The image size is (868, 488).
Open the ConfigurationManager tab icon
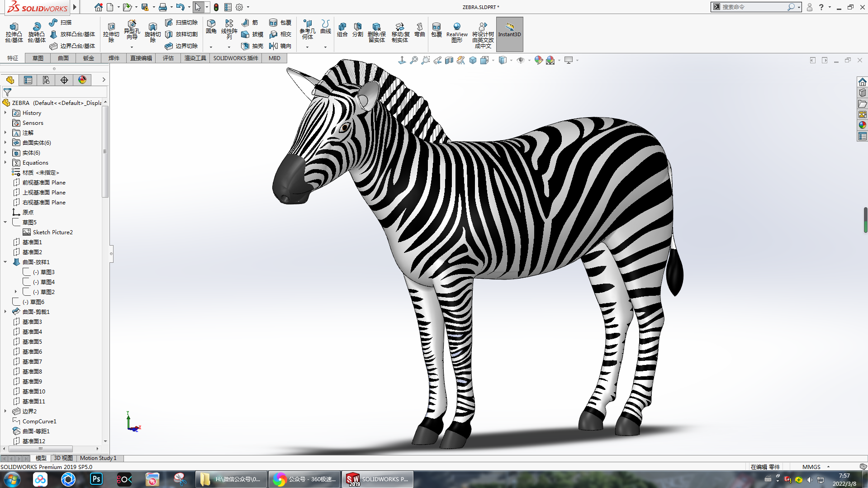(46, 80)
